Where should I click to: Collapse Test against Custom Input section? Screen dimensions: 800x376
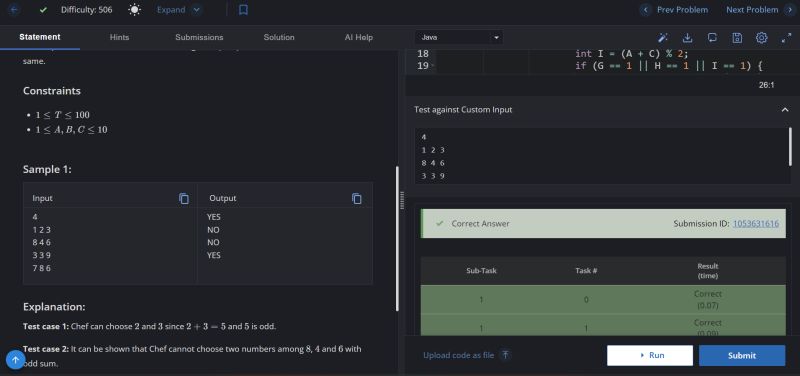point(785,110)
